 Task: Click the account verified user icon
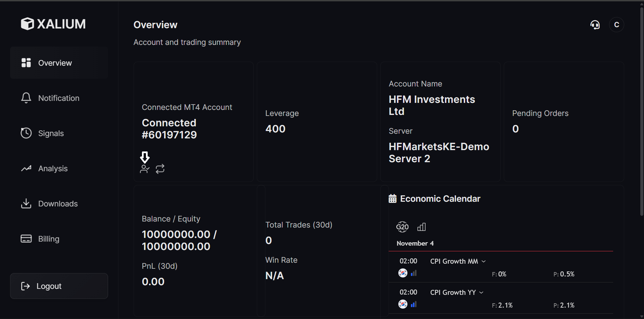coord(144,169)
